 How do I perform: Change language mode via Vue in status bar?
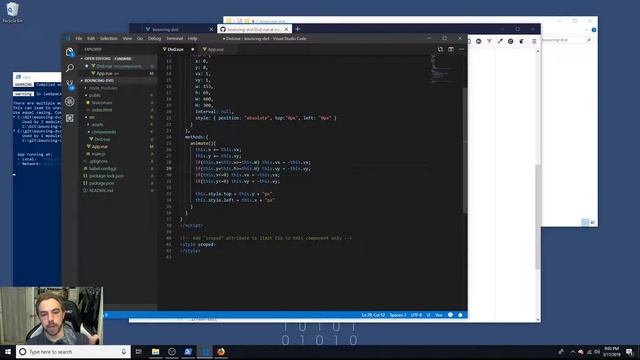[439, 315]
